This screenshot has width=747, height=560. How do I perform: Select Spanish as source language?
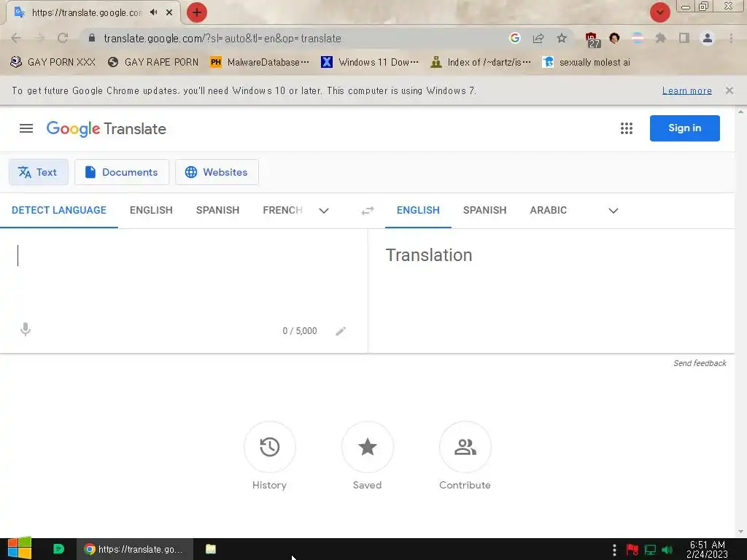(x=217, y=210)
